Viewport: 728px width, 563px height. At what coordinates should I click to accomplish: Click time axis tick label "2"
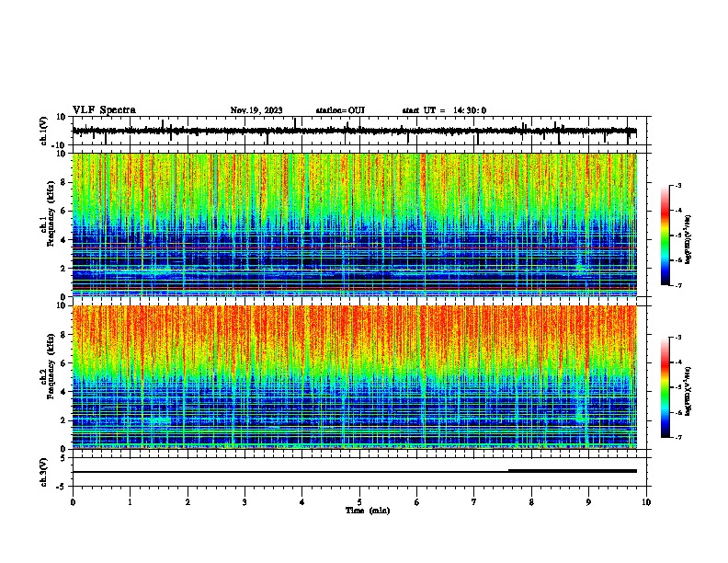188,502
